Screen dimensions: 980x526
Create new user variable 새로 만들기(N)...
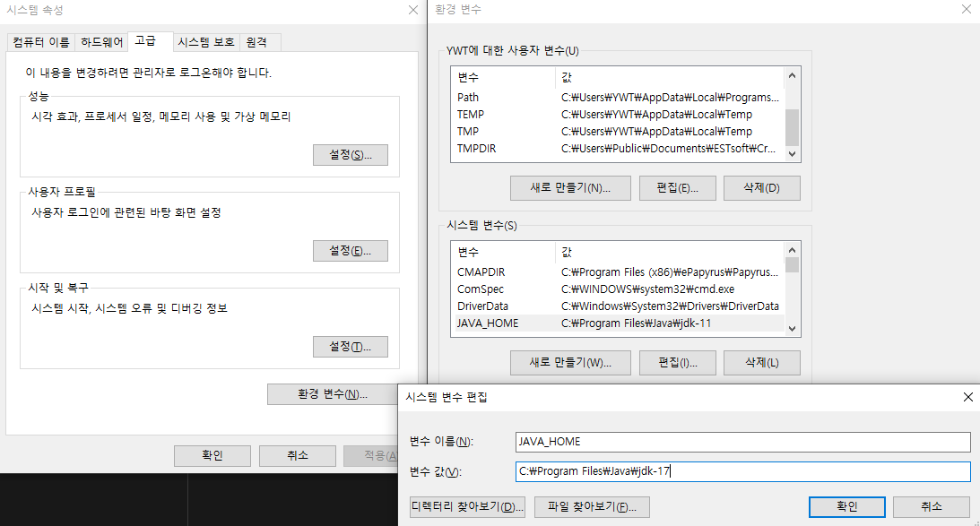[570, 188]
